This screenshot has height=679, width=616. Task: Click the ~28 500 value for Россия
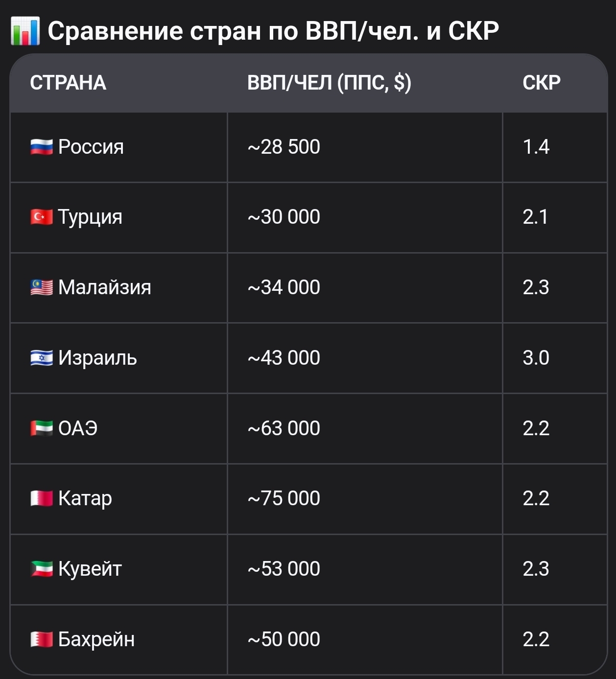click(284, 147)
